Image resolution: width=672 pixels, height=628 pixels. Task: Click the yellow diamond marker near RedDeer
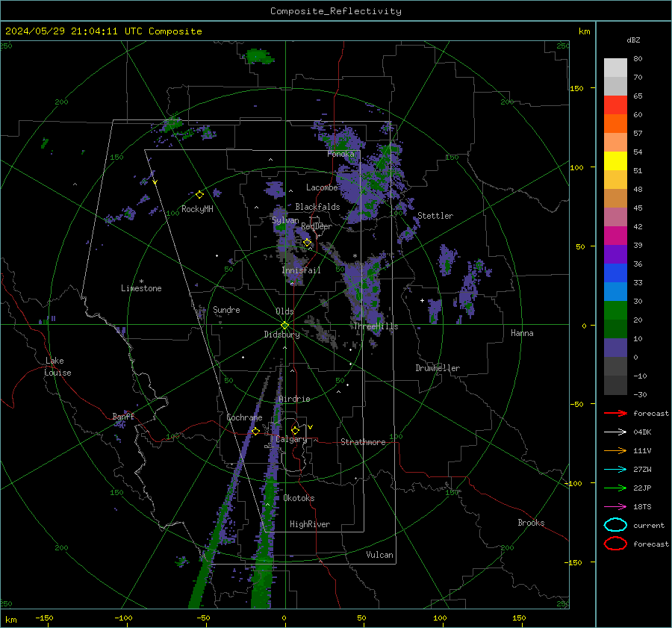click(308, 243)
